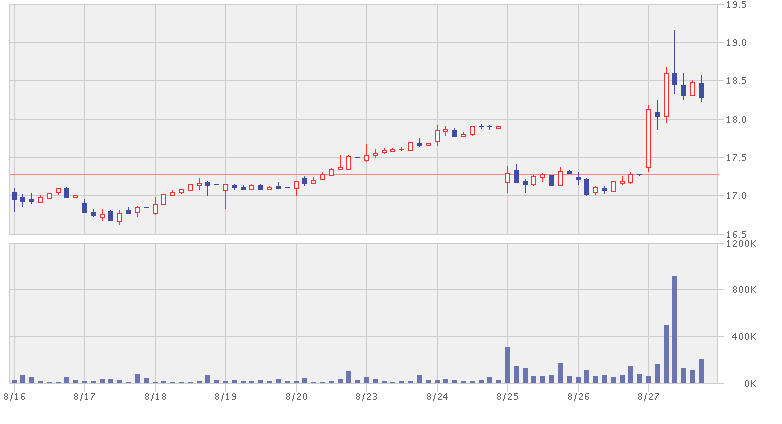Click the 800K volume axis label
The image size is (782, 424).
744,290
